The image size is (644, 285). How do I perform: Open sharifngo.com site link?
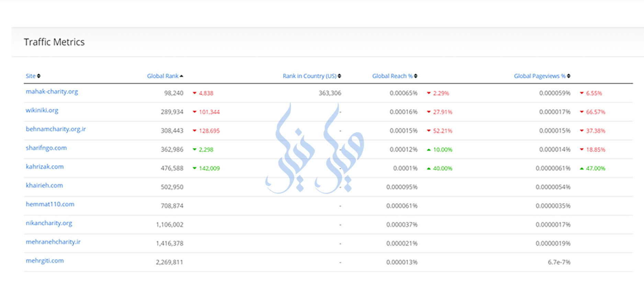coord(46,148)
